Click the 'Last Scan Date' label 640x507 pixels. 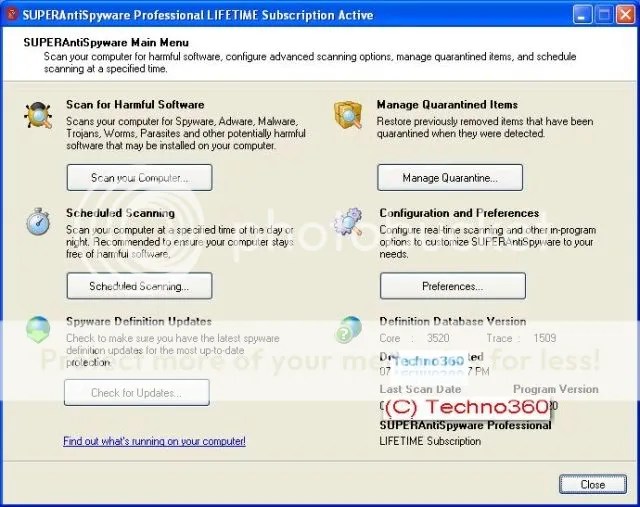(x=420, y=389)
